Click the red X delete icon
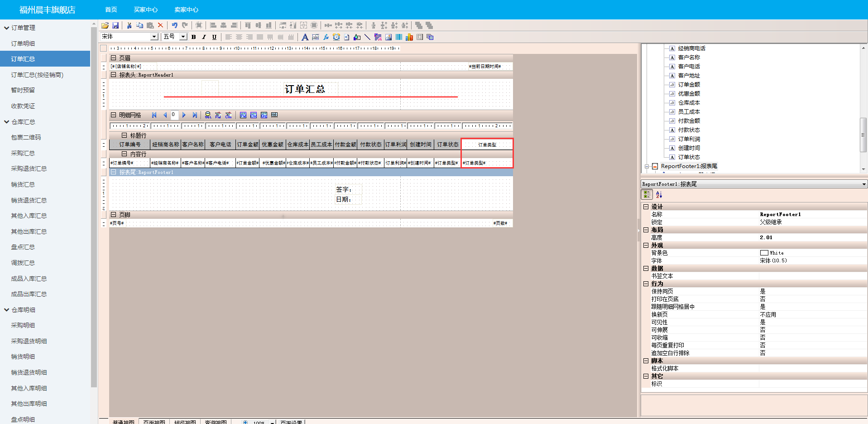 pos(160,25)
